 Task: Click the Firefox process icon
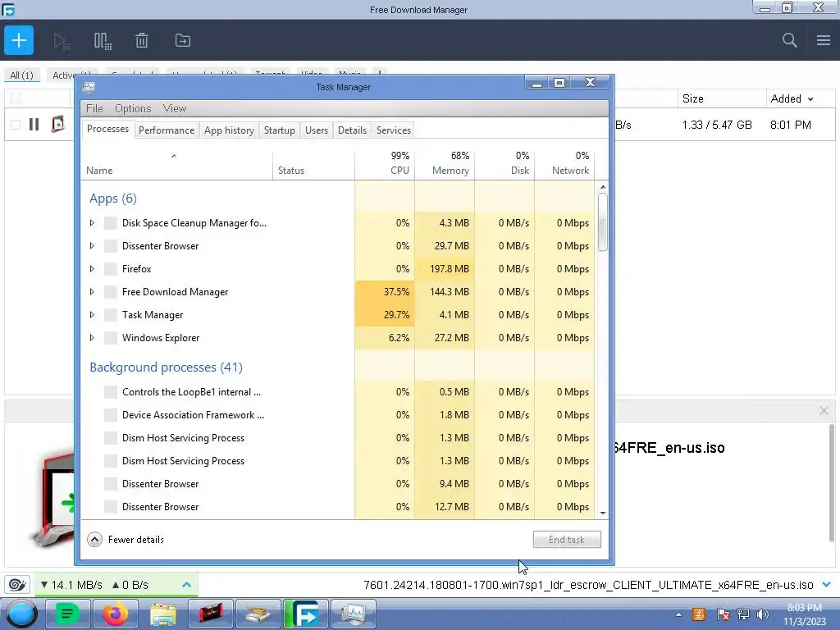click(111, 269)
